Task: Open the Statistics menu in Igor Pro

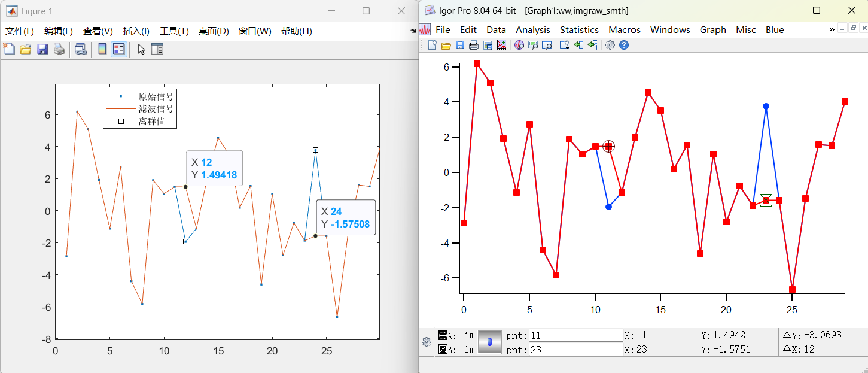Action: tap(579, 29)
